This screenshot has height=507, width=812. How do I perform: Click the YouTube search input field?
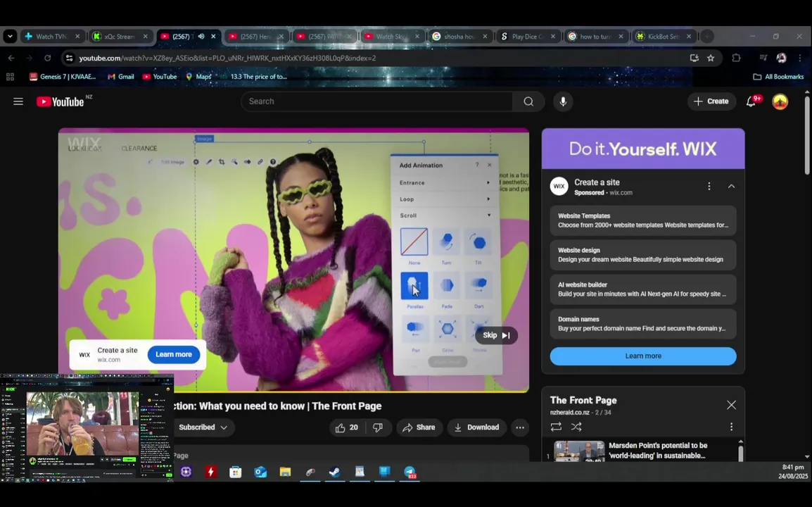(376, 101)
